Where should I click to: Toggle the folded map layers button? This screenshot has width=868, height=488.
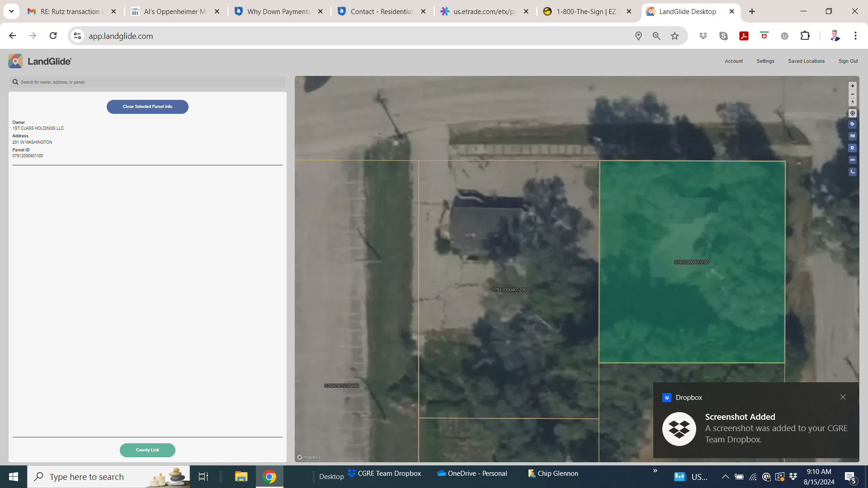[852, 136]
